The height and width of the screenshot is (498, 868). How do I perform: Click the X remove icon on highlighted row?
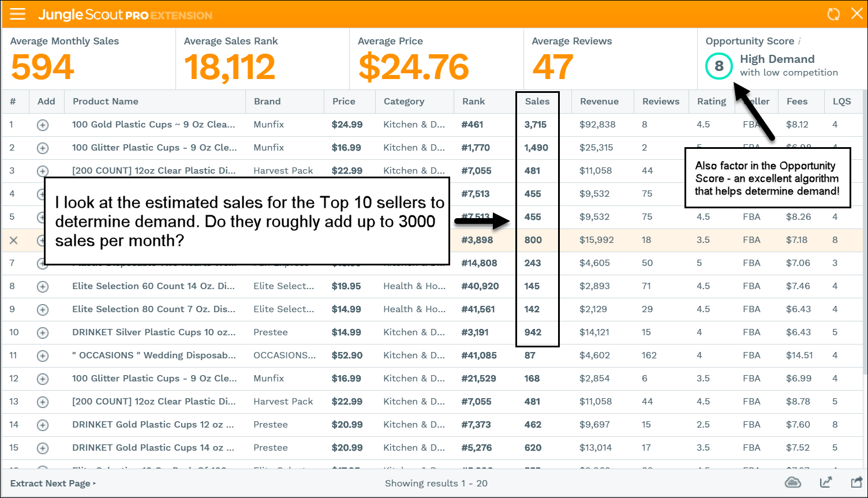pos(14,240)
